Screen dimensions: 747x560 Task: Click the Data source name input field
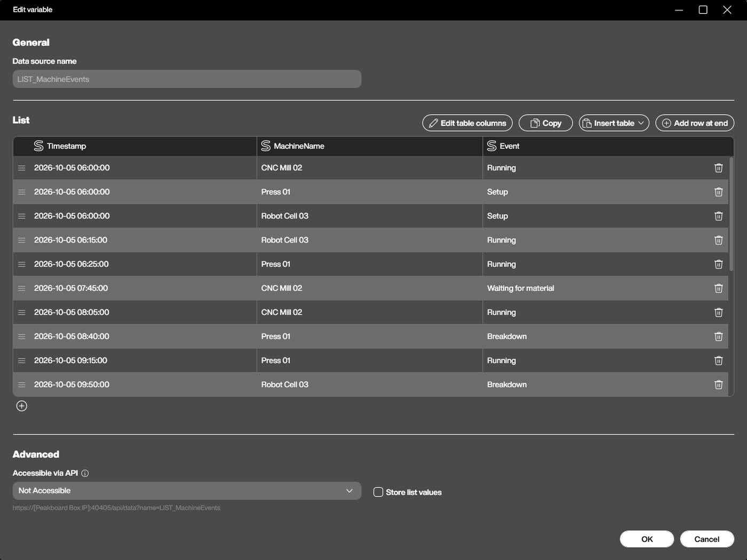tap(187, 79)
